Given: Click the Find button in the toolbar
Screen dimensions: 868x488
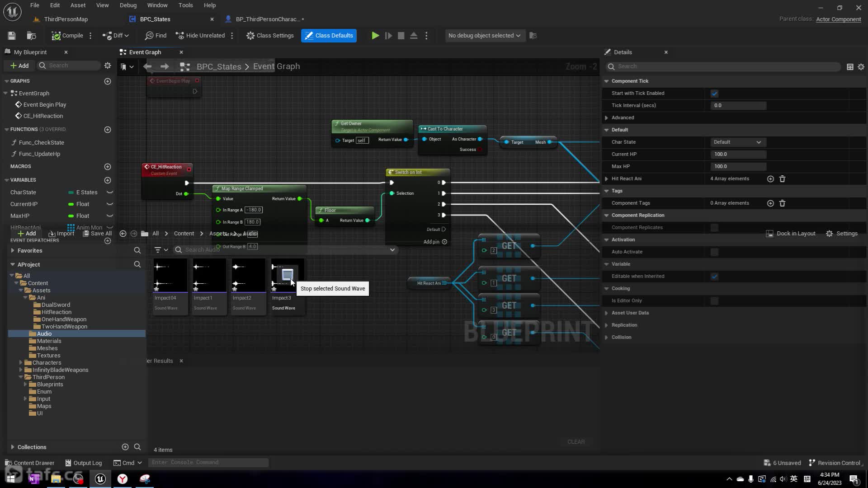Looking at the screenshot, I should 156,36.
